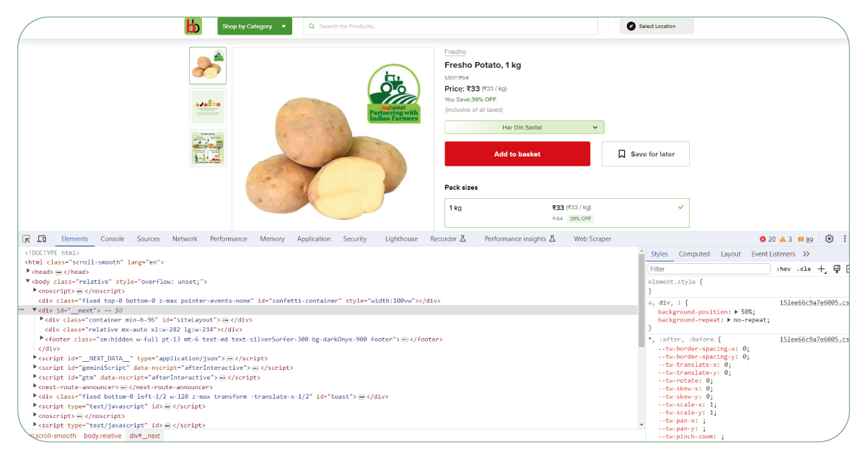
Task: Open the Network tab
Action: tap(185, 239)
